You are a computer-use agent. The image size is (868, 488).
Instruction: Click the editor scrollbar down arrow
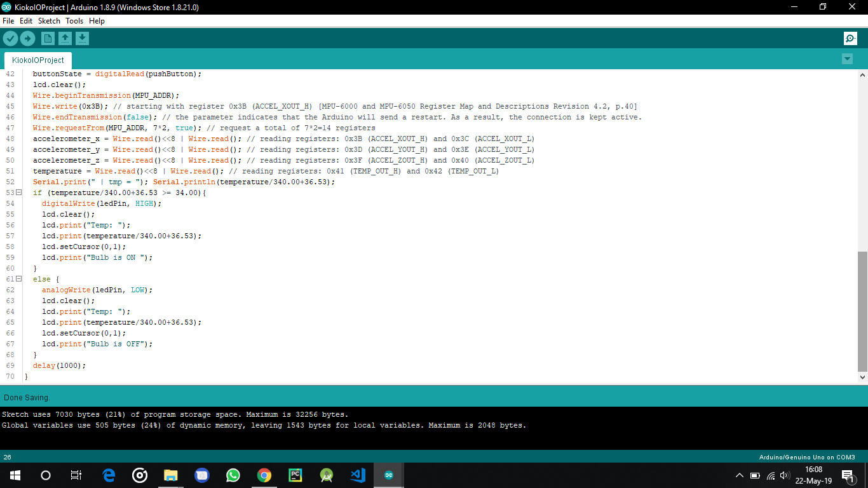862,377
